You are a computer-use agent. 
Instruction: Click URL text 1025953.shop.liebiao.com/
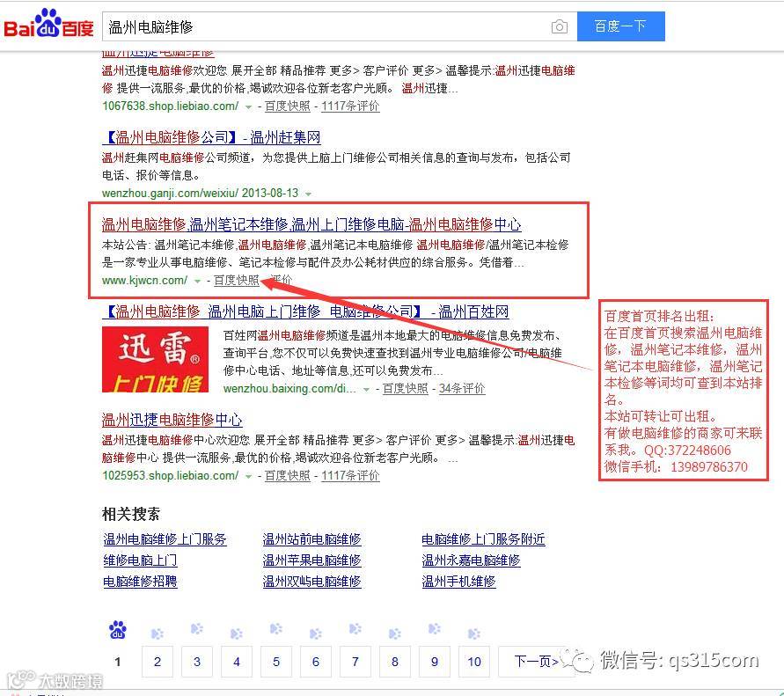170,475
